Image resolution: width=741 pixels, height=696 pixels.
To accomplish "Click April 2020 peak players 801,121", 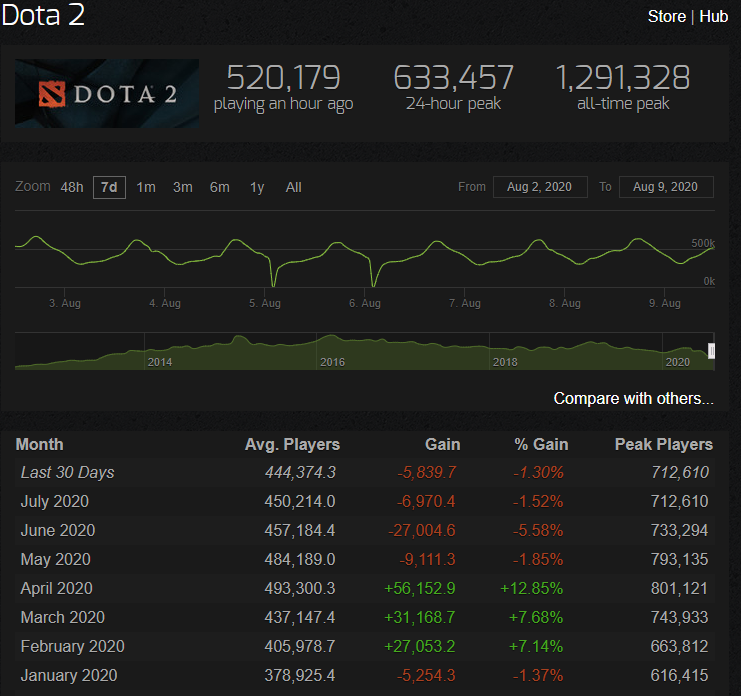I will click(x=680, y=589).
